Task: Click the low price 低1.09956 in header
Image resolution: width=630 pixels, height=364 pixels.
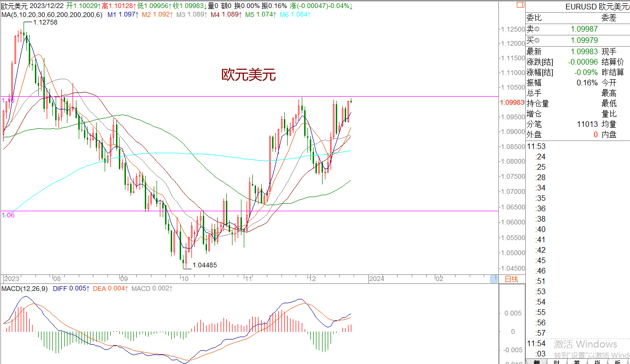Action: [x=154, y=6]
